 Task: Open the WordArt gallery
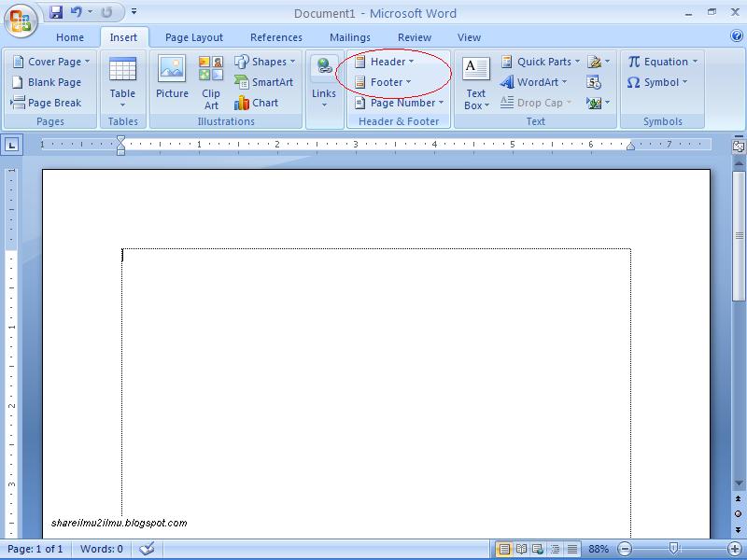[x=533, y=82]
